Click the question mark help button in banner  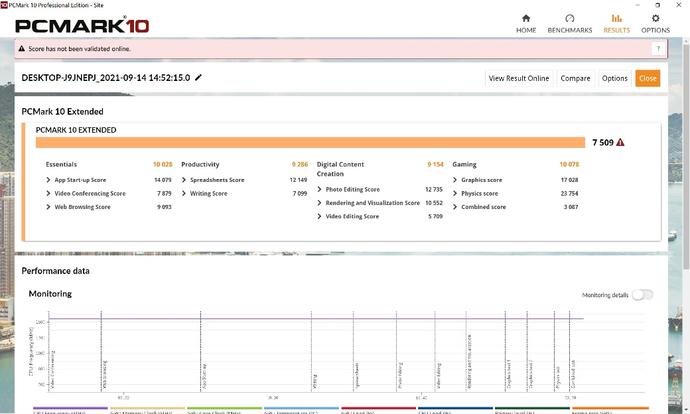[x=658, y=49]
